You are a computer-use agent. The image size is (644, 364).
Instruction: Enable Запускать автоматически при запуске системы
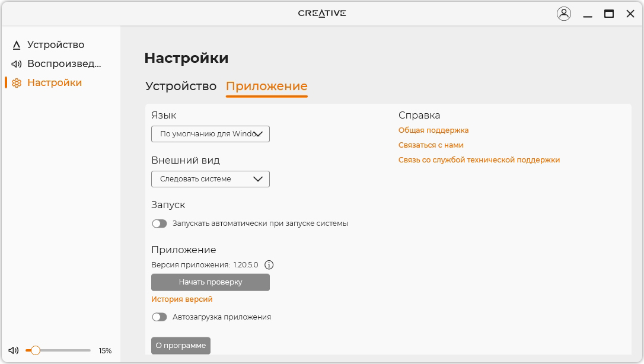pos(160,223)
